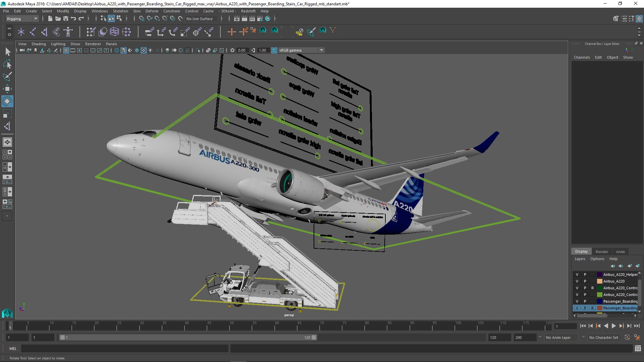Open the sRGB gamma dropdown
644x362 pixels.
(x=321, y=50)
